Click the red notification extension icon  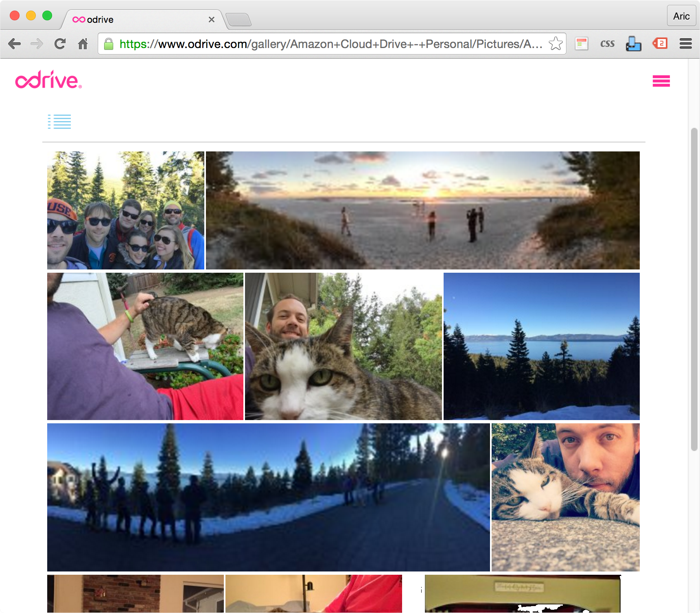click(660, 43)
